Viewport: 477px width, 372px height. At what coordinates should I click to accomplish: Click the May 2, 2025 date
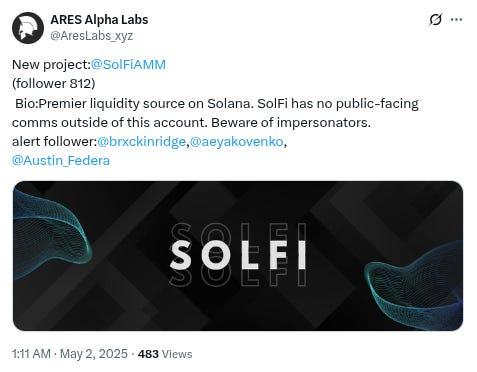(x=94, y=354)
